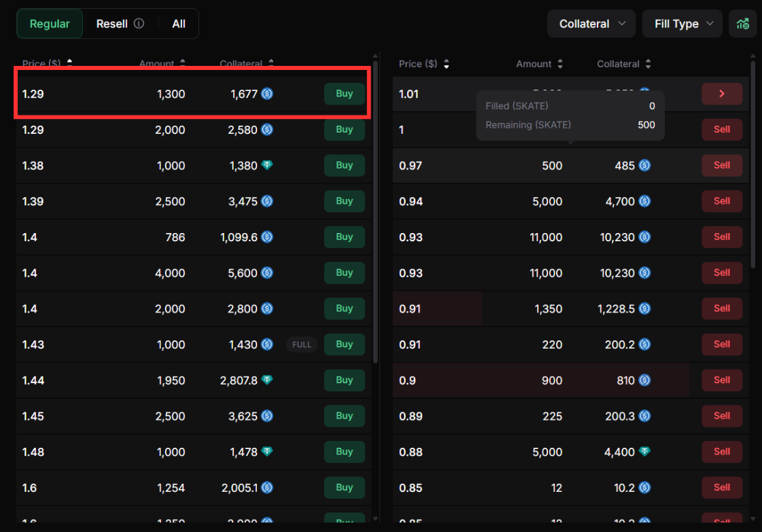
Task: Open the Collateral filter dropdown
Action: pyautogui.click(x=591, y=24)
